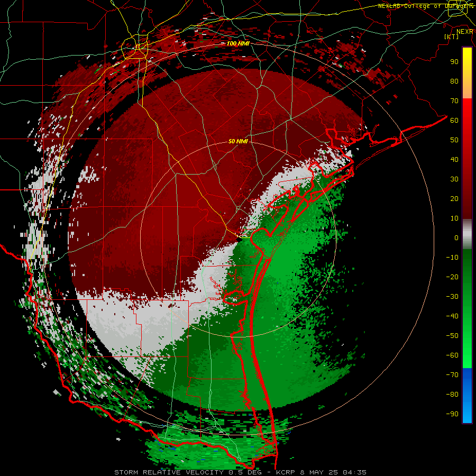Click the "50 NMI" range ring label

[238, 141]
